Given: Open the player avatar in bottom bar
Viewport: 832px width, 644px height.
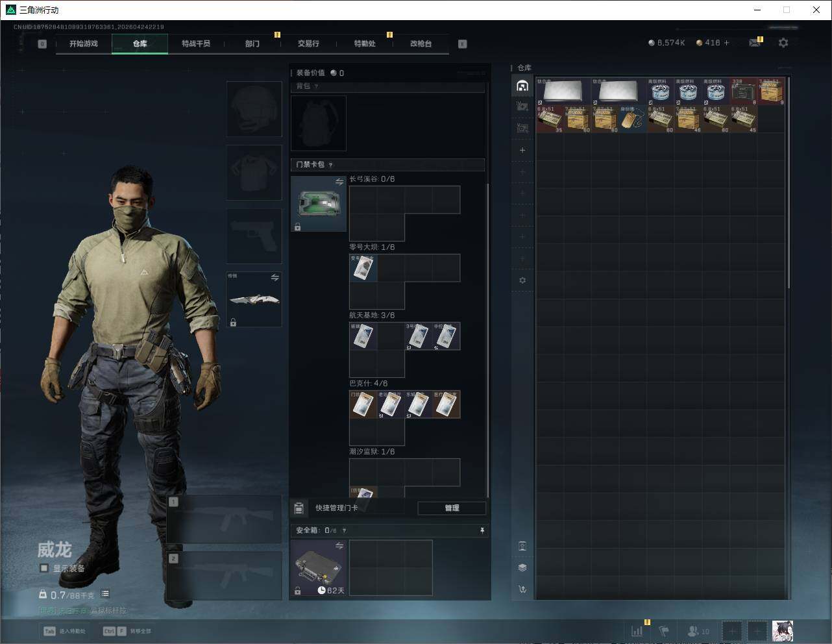Looking at the screenshot, I should 783,631.
